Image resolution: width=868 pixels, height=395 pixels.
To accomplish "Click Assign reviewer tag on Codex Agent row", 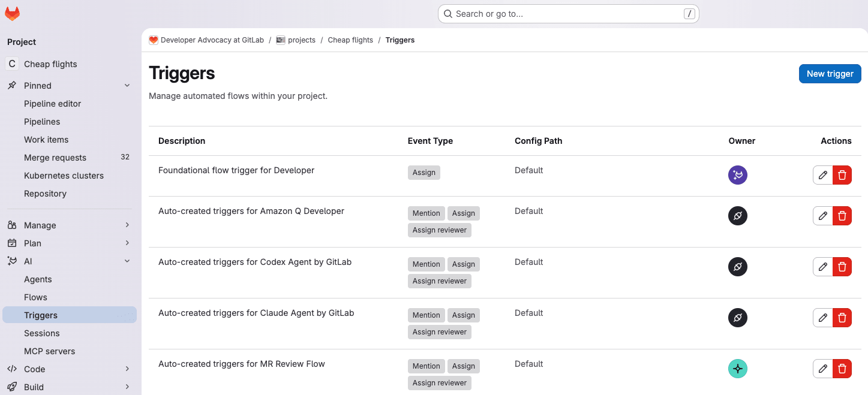I will pyautogui.click(x=440, y=281).
